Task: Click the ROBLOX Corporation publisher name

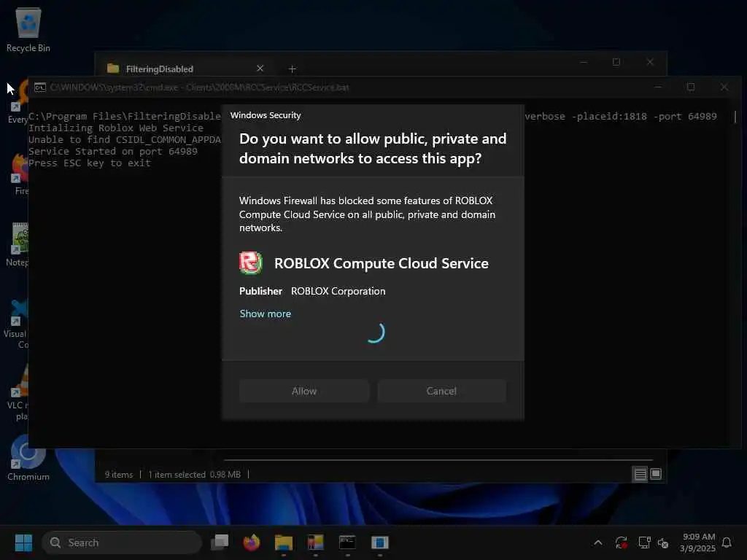Action: pos(338,291)
